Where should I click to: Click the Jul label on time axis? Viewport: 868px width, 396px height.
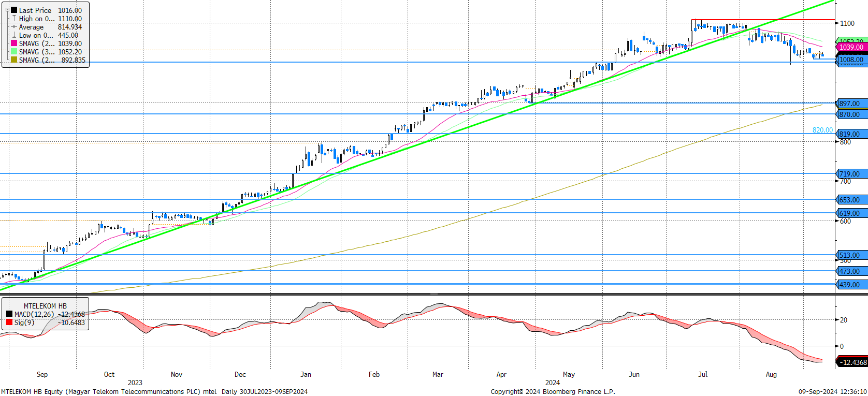703,374
